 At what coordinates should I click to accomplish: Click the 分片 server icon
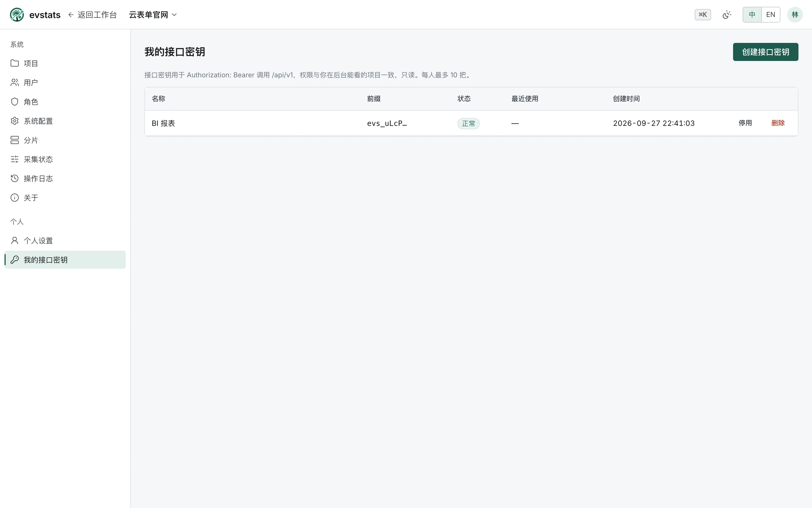point(14,140)
